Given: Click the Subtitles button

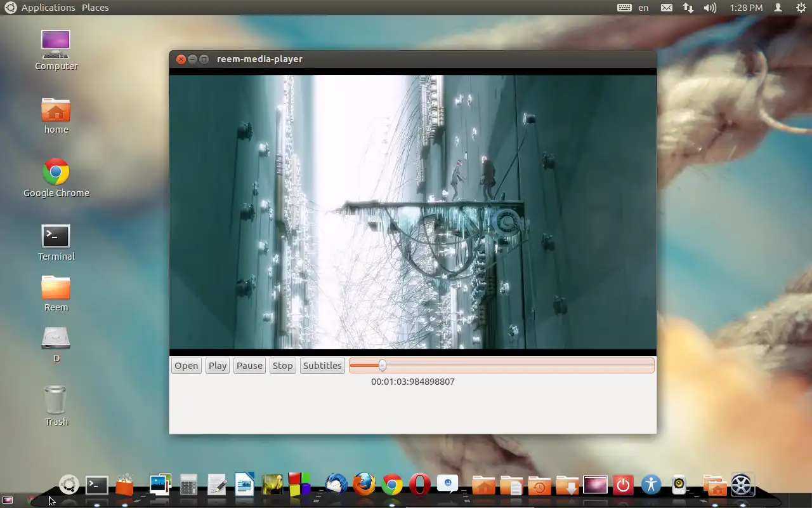Looking at the screenshot, I should tap(322, 366).
